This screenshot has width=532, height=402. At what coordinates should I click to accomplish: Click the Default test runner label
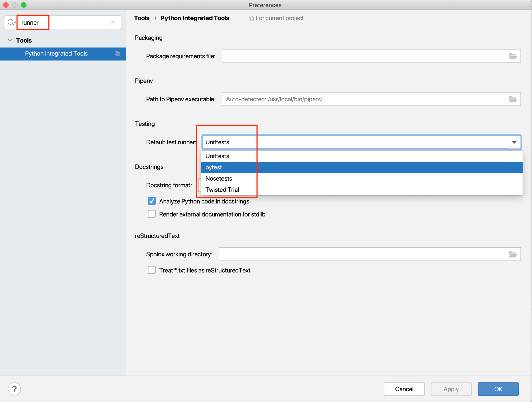tap(171, 142)
